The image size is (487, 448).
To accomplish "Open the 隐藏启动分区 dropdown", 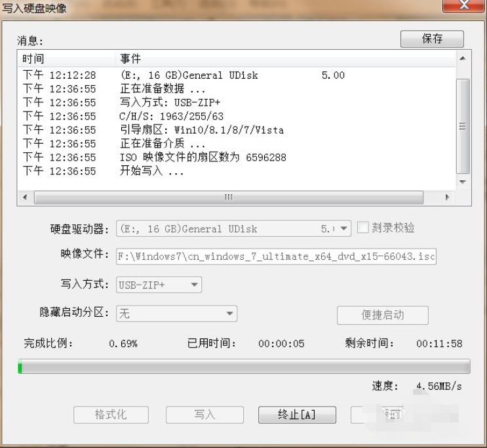I will coord(229,314).
